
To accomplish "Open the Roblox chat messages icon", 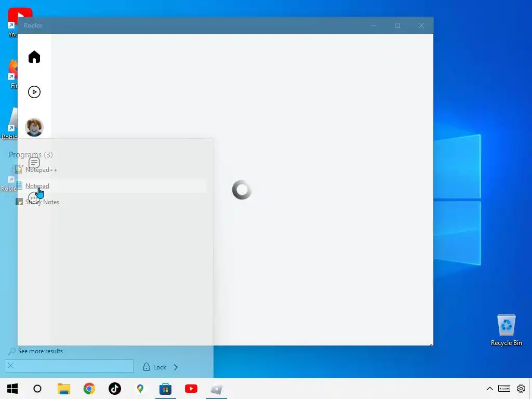I will tap(34, 163).
